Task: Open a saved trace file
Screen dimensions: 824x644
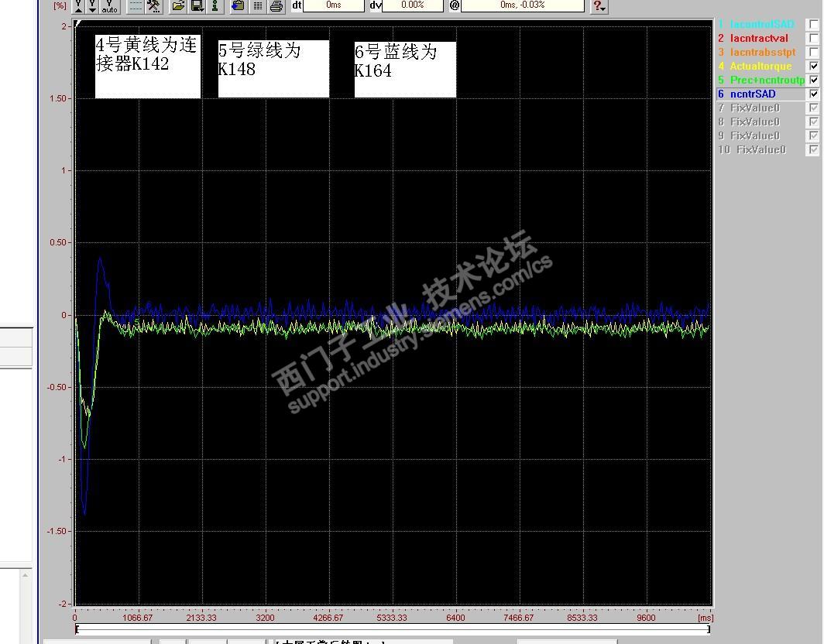Action: click(x=179, y=5)
